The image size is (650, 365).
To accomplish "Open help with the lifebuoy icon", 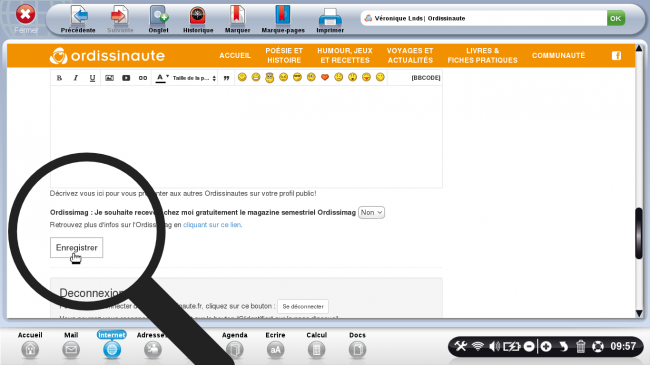I will 598,346.
